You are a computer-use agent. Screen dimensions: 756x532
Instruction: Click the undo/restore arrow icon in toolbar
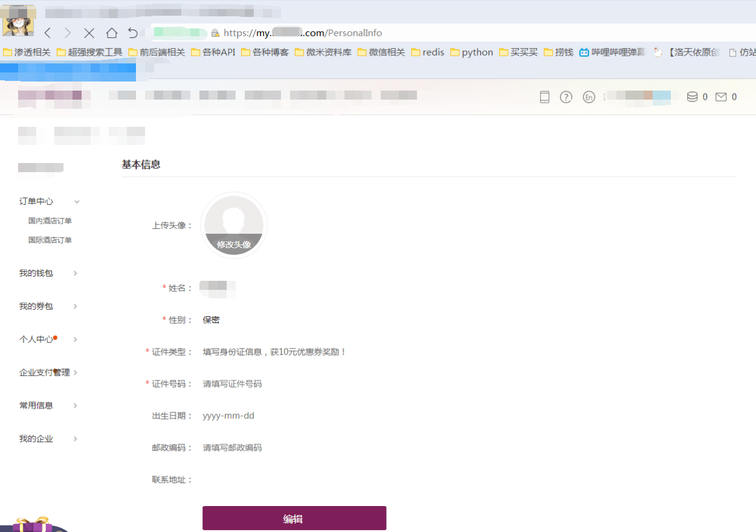click(133, 33)
